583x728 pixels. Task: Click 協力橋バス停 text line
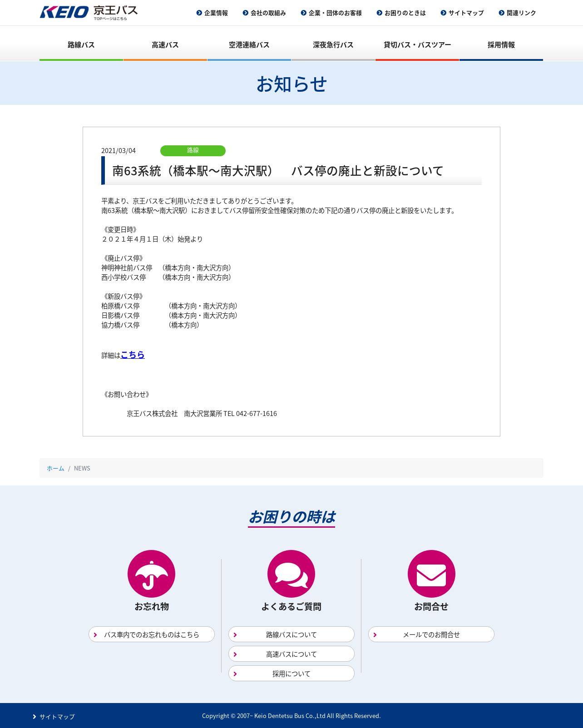(x=150, y=325)
